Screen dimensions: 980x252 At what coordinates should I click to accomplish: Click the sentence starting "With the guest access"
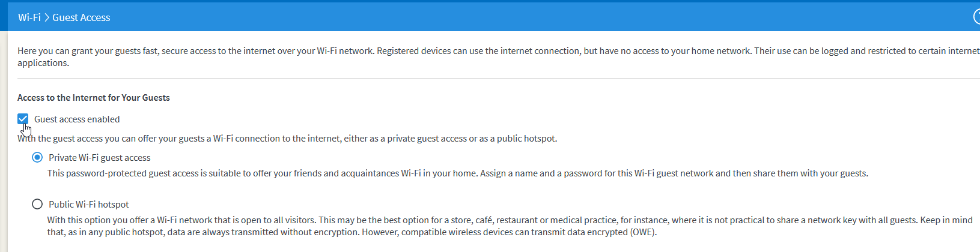click(288, 139)
